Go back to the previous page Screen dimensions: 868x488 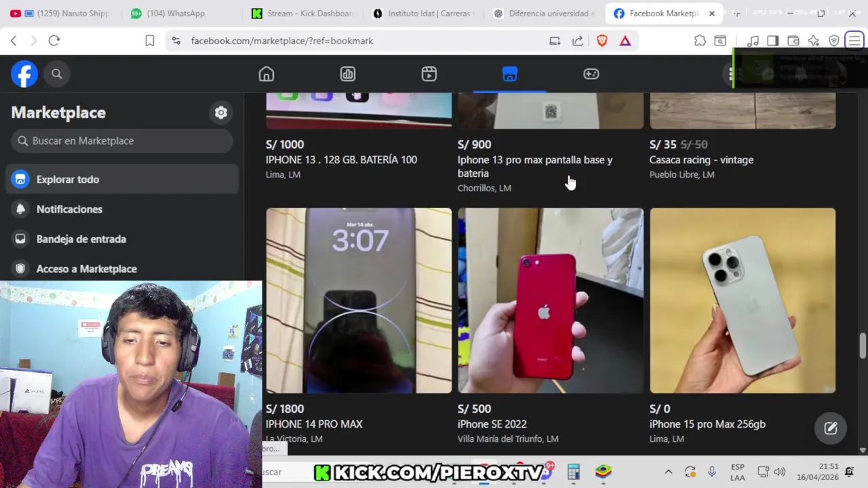tap(14, 41)
